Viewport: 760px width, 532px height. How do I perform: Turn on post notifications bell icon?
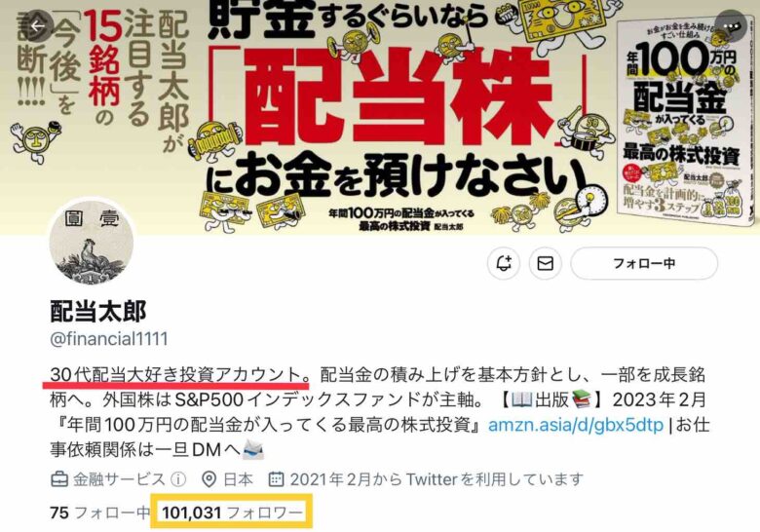point(504,263)
